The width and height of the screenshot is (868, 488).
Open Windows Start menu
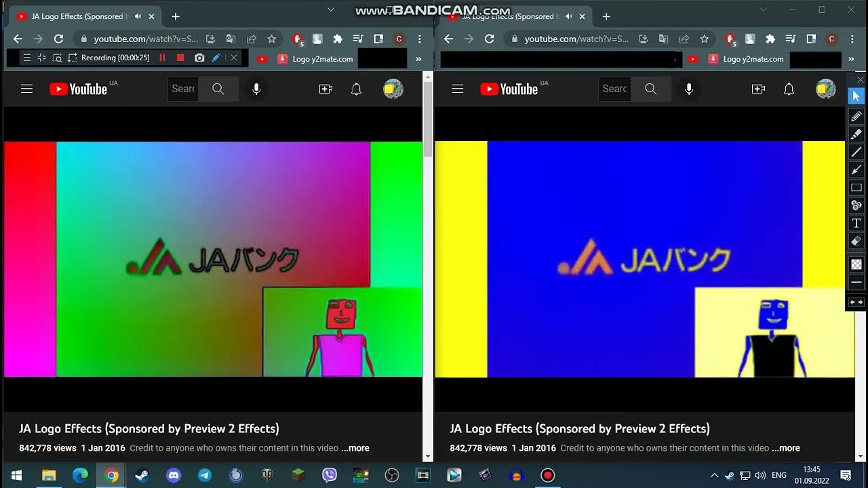(x=16, y=475)
